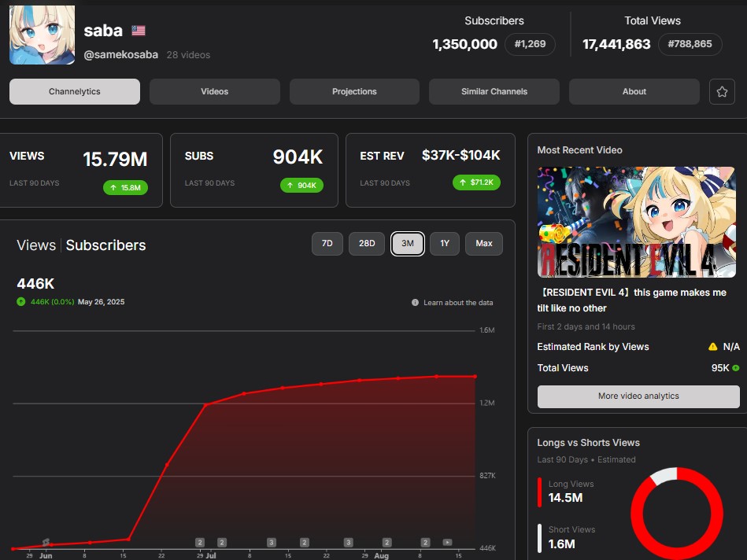Screen dimensions: 747x560
Task: Click the More video analytics button
Action: coord(638,396)
